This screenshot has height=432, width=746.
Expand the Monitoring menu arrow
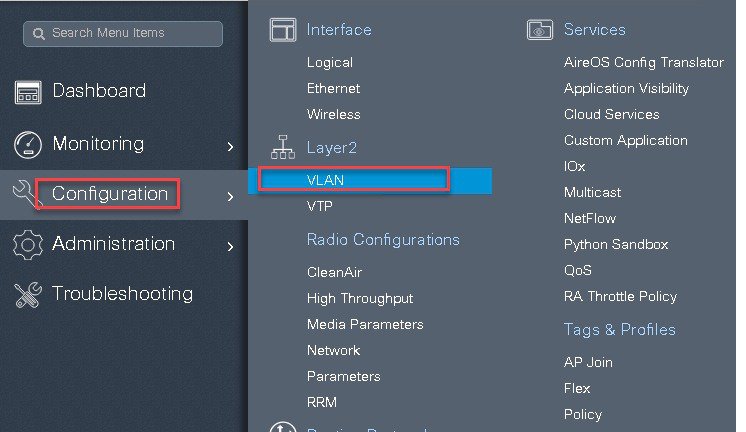(x=230, y=147)
